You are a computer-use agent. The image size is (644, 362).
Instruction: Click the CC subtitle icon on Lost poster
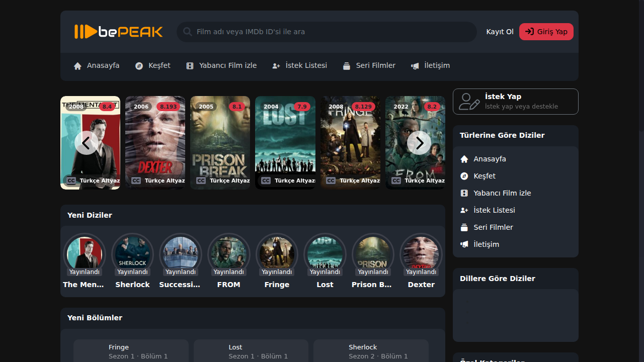point(266,180)
